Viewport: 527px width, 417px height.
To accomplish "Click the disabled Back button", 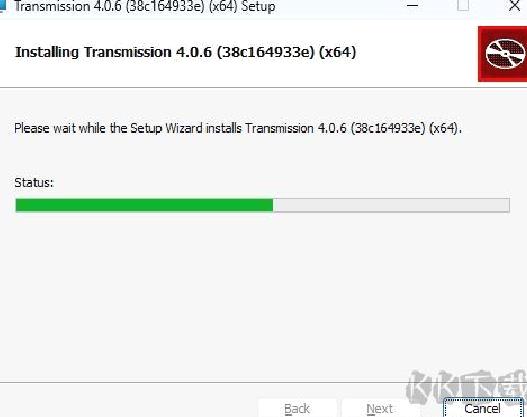I will point(297,408).
